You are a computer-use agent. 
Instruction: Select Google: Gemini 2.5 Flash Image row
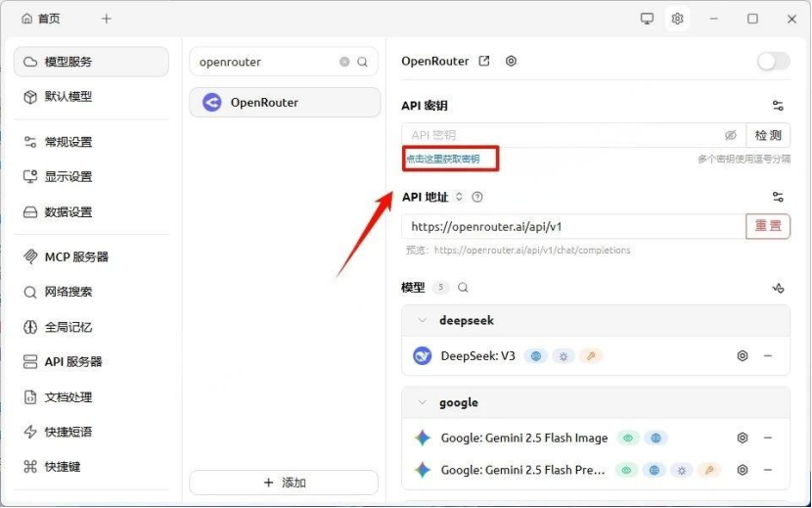[x=596, y=438]
